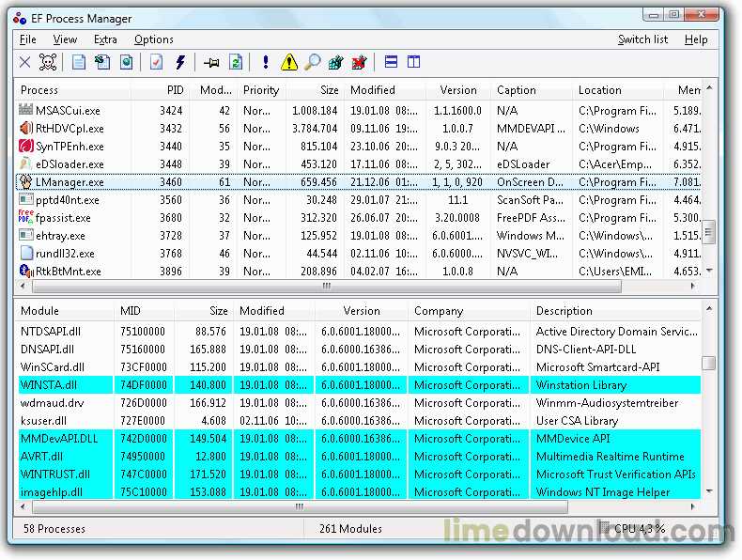Click the blue lightning bolt toolbar icon
This screenshot has width=742, height=560.
pyautogui.click(x=179, y=63)
